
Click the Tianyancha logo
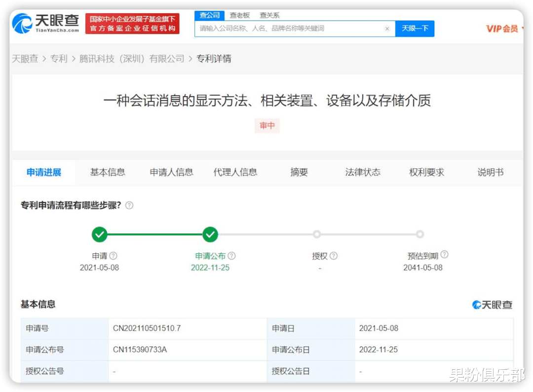[43, 23]
